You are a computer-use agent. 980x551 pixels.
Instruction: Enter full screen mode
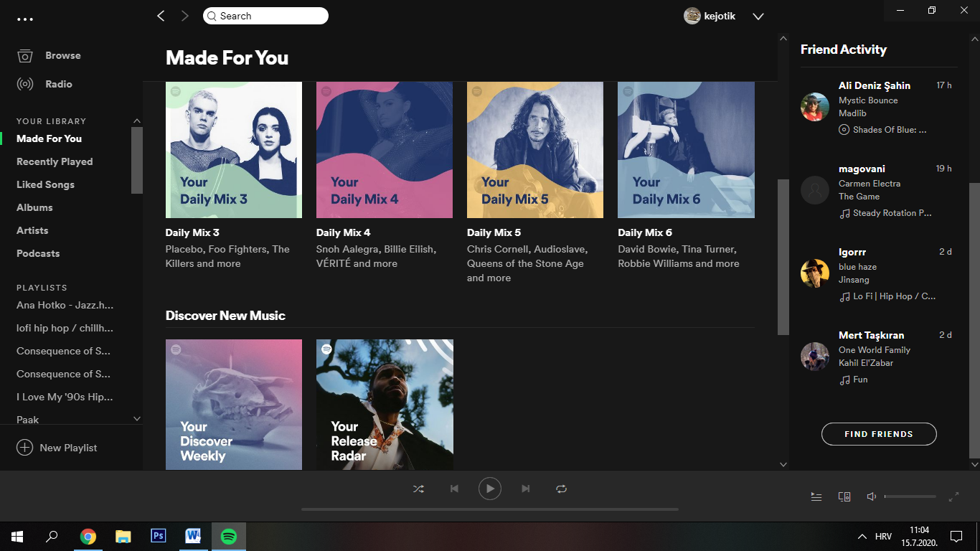953,496
